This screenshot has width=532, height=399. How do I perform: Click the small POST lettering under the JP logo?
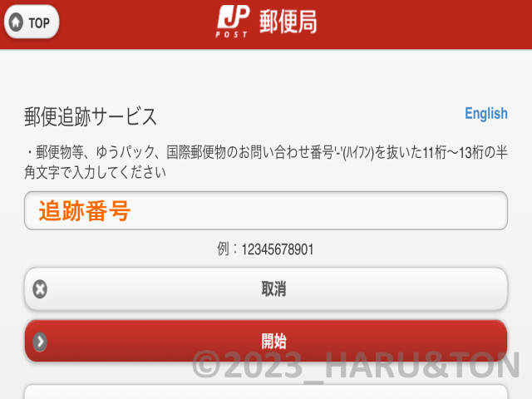[231, 34]
